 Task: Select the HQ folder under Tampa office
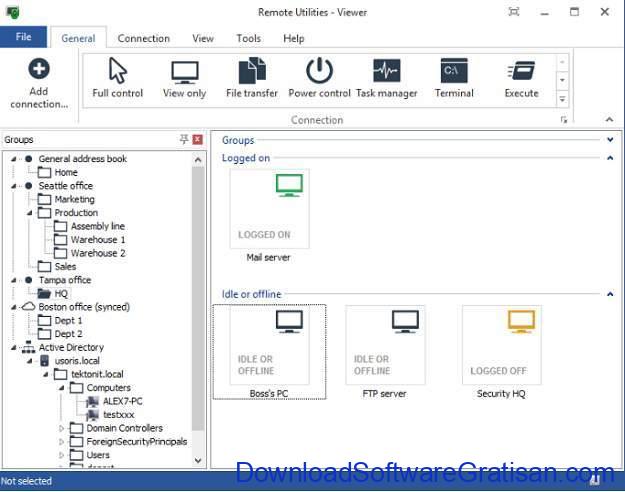click(53, 294)
